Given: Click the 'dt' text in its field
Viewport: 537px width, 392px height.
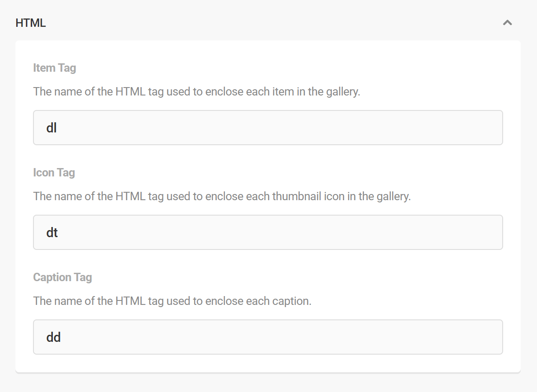Looking at the screenshot, I should (x=51, y=232).
